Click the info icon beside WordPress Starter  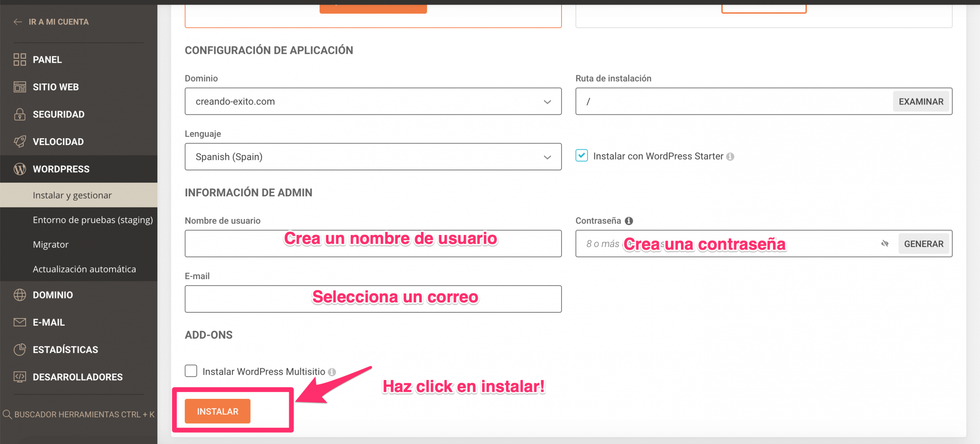click(730, 157)
